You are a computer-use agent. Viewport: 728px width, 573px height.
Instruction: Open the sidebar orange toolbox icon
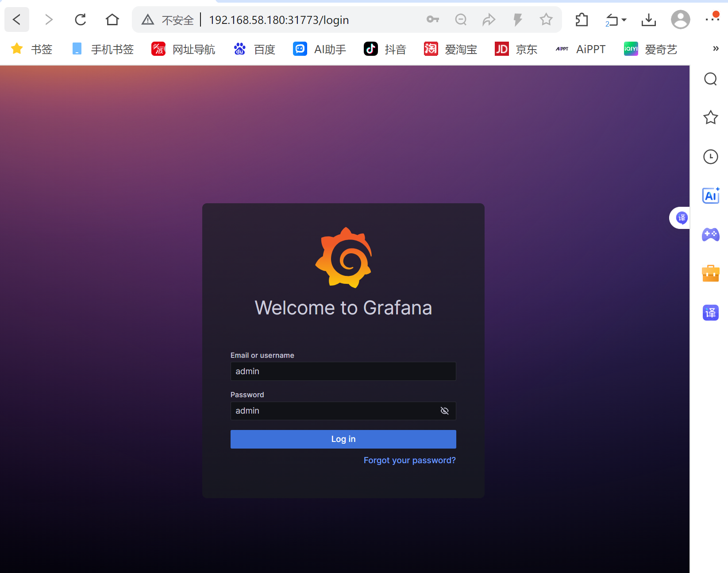711,273
